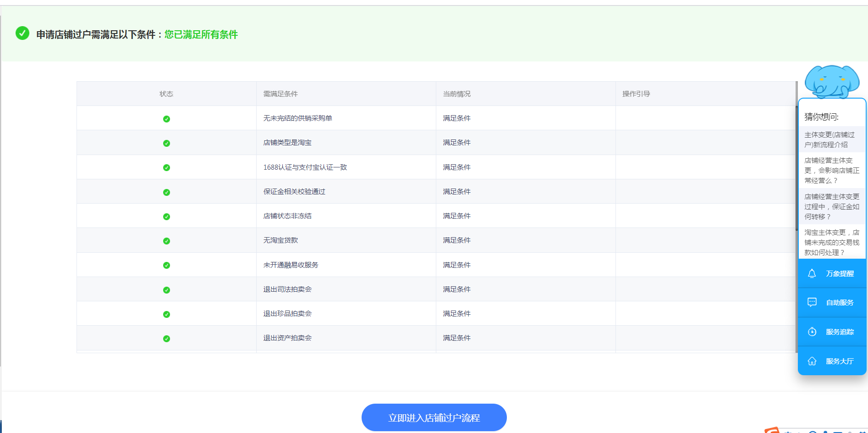Open question on 未完成的交易钱款 handling
This screenshot has width=868, height=433.
831,242
